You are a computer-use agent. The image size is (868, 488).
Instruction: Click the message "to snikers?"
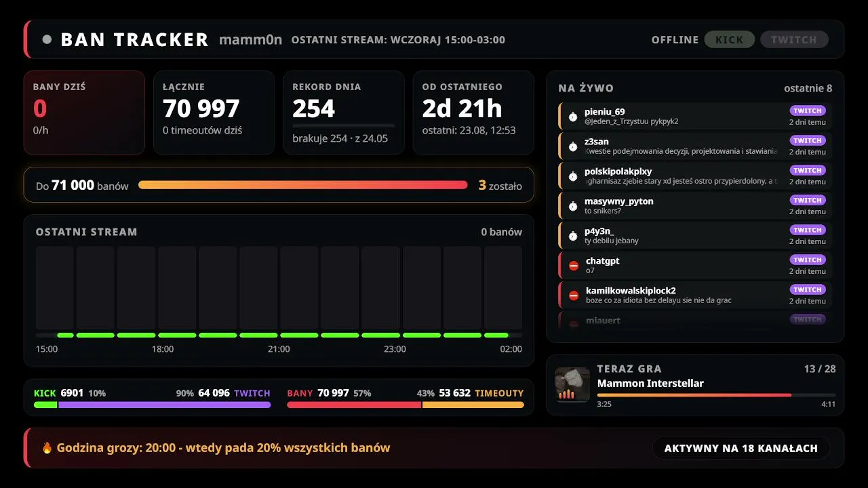pyautogui.click(x=603, y=211)
